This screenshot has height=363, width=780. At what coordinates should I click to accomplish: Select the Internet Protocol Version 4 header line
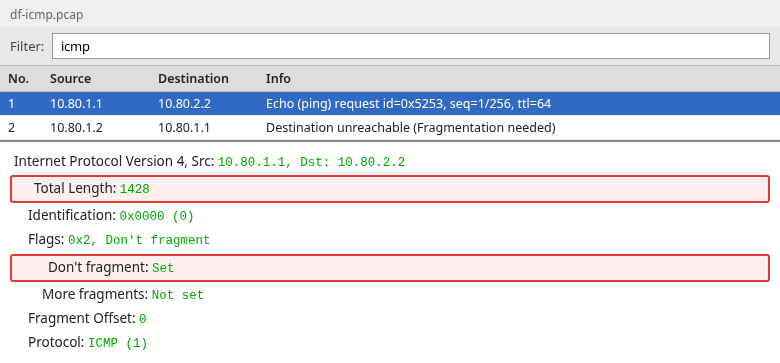coord(209,162)
